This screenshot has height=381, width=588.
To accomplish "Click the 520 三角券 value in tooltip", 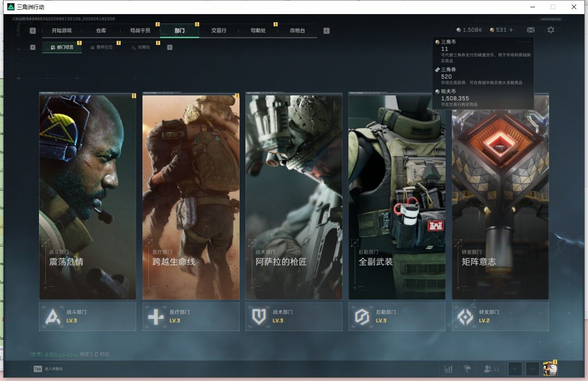I will pos(446,76).
